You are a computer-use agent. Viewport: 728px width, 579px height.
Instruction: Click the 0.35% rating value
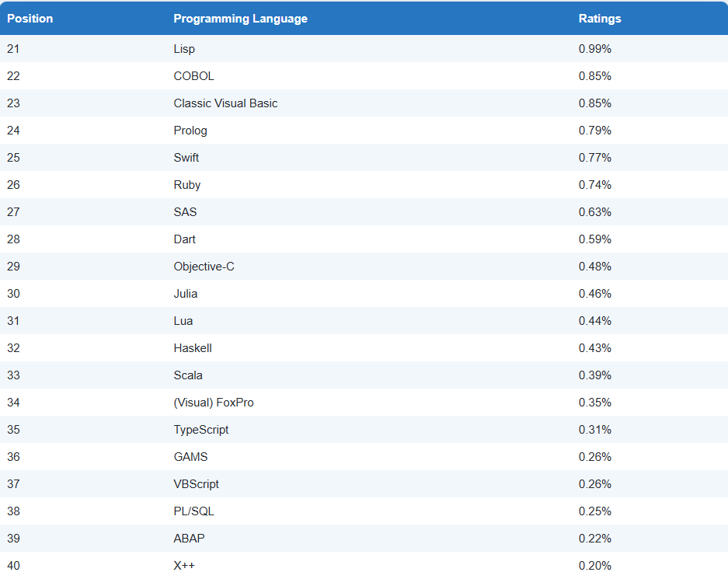point(594,403)
